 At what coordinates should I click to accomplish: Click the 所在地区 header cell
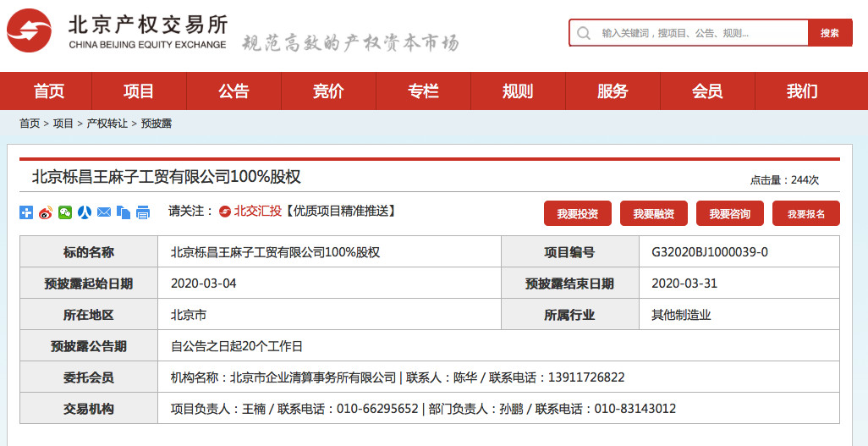(x=89, y=315)
